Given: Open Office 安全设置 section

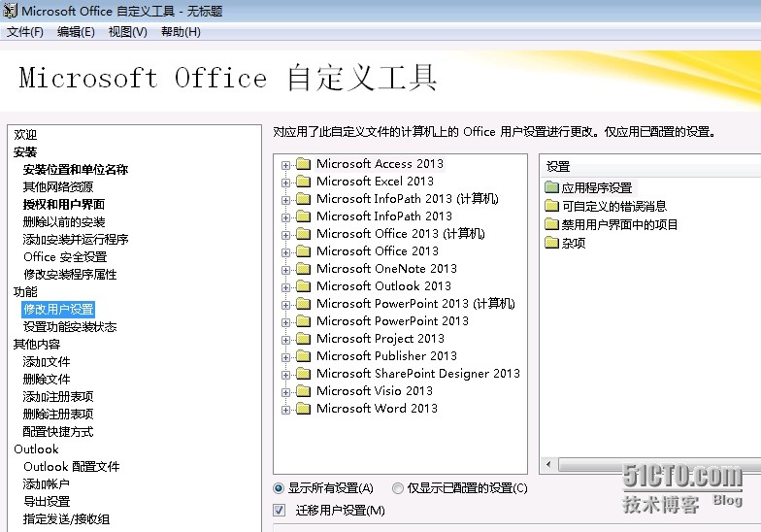Looking at the screenshot, I should [x=65, y=256].
